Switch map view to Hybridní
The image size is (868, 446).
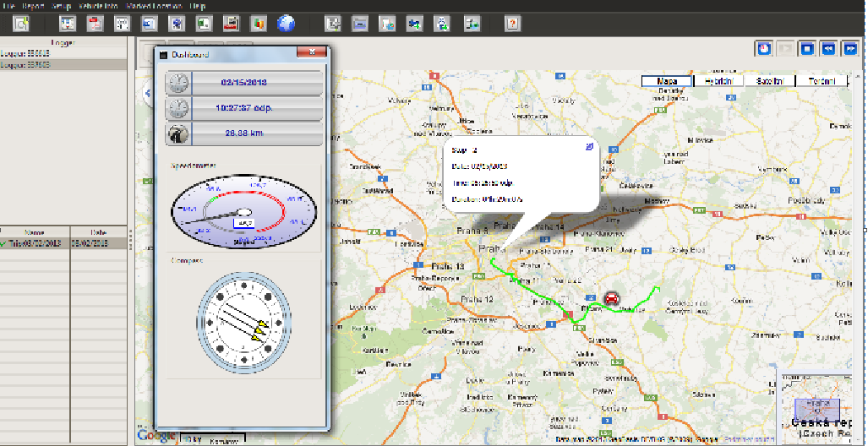coord(718,81)
